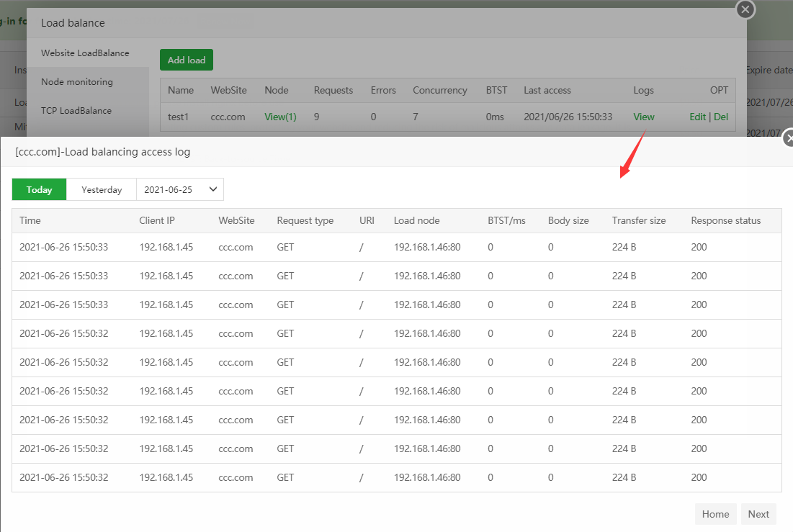Delete the test1 load balancer
The height and width of the screenshot is (532, 793).
tap(721, 117)
